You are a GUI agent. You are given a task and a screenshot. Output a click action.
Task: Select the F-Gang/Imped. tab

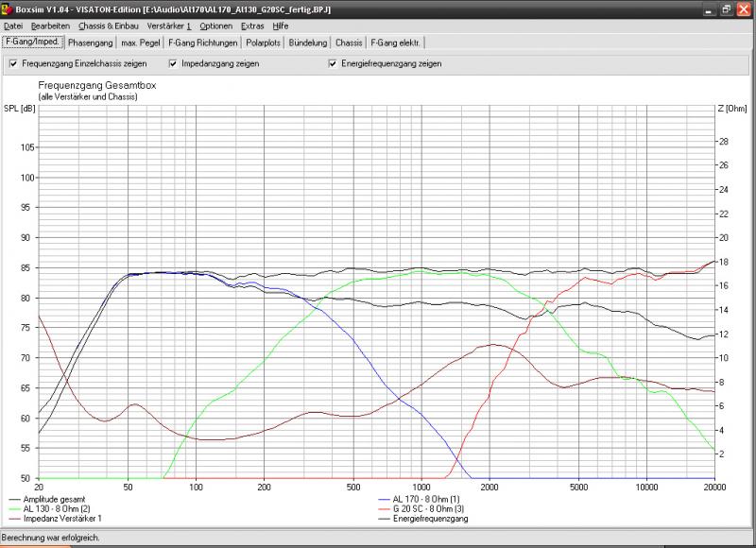(33, 42)
